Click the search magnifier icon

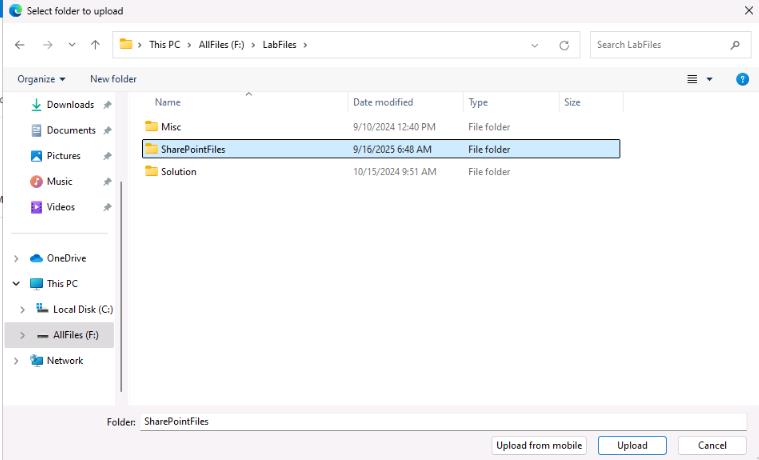click(x=735, y=45)
